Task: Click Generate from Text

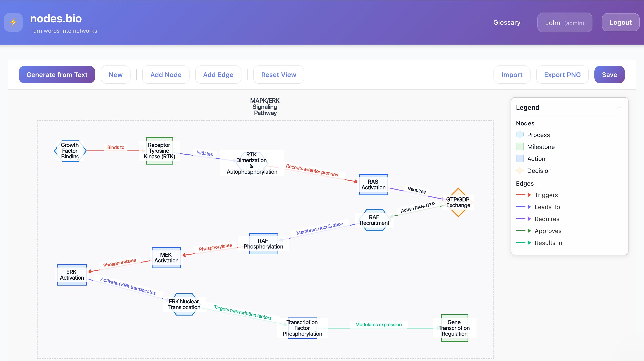Action: point(57,74)
